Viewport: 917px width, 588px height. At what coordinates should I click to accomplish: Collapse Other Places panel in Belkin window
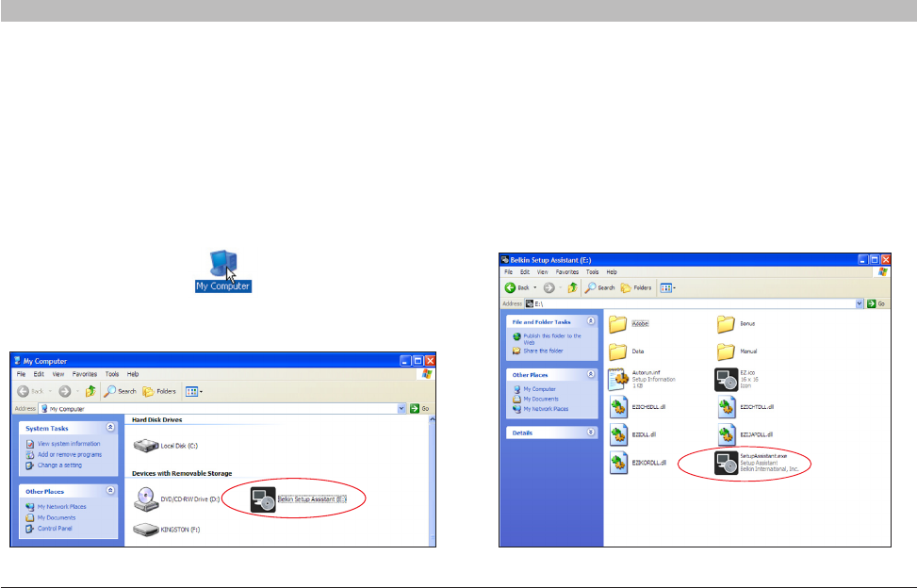coord(591,374)
